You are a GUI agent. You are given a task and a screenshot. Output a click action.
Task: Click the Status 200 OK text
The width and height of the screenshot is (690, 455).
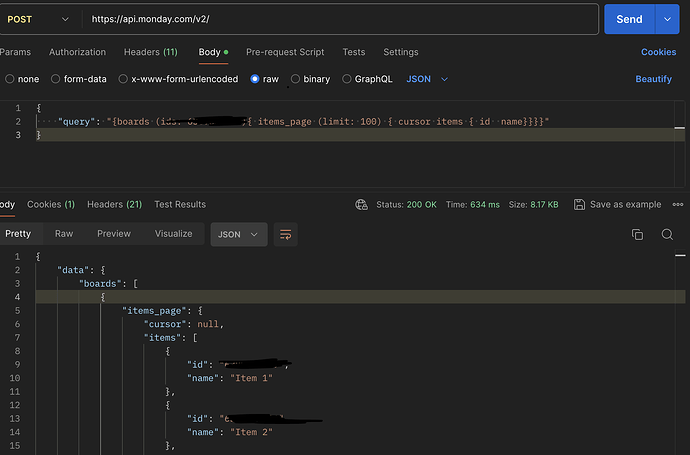406,205
